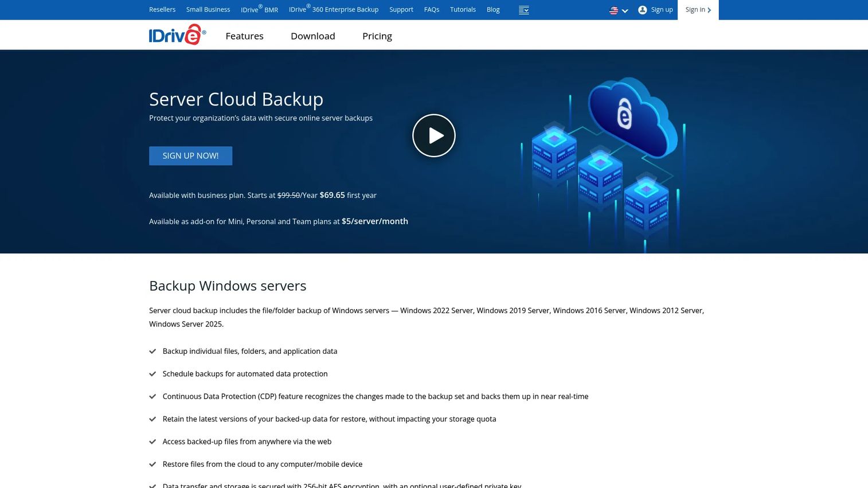Screen dimensions: 868x488
Task: Click the strikethrough '$99.50' price
Action: pyautogui.click(x=289, y=196)
